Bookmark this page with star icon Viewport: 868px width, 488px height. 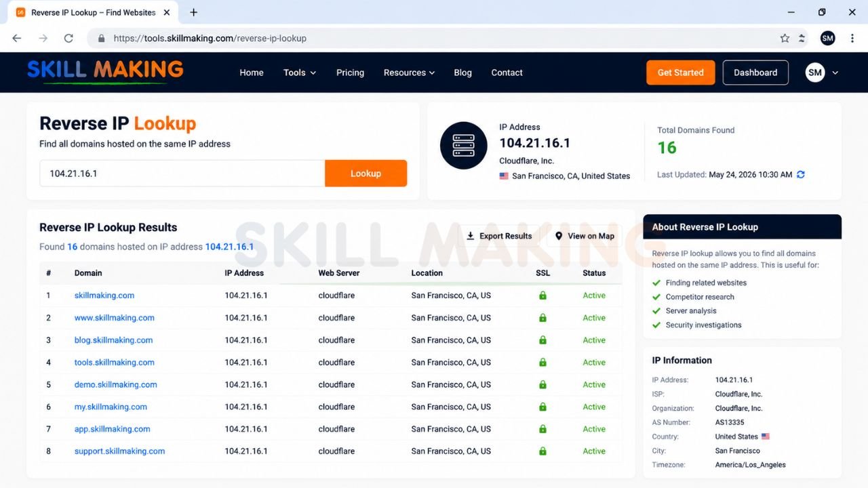(x=785, y=39)
